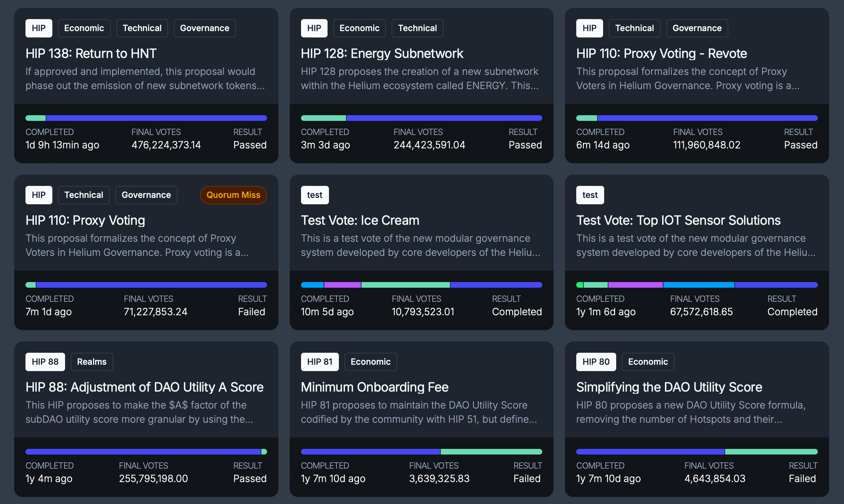The image size is (844, 504).
Task: Click vote bar on HIP 88 card
Action: (146, 452)
